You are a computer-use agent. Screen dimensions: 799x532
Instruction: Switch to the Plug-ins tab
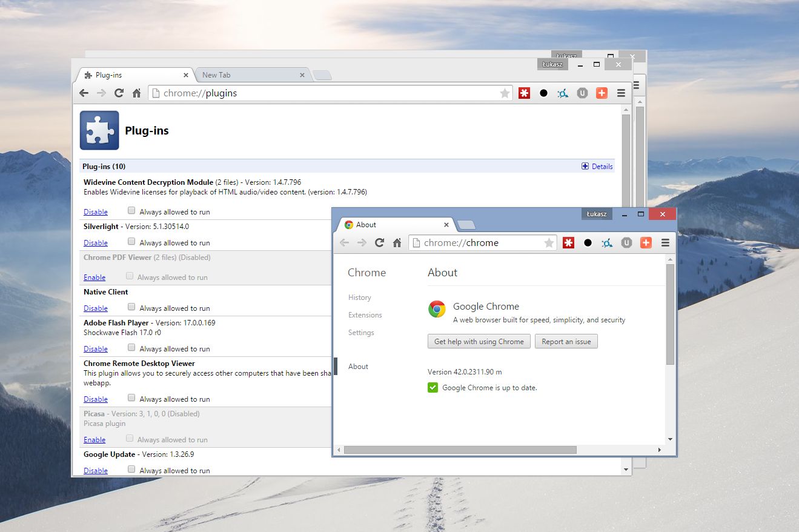(x=134, y=75)
